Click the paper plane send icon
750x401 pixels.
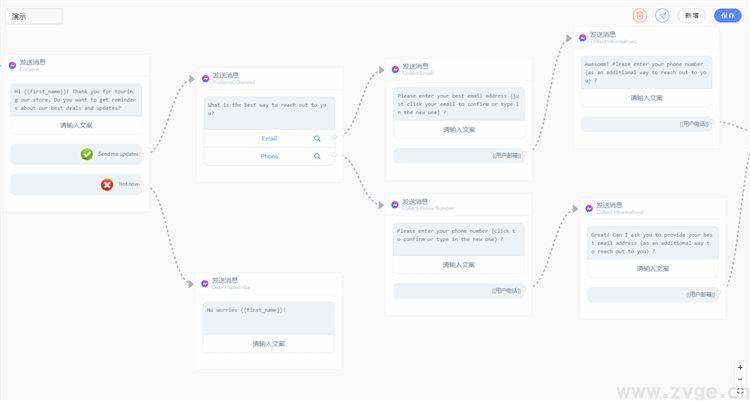pyautogui.click(x=662, y=15)
